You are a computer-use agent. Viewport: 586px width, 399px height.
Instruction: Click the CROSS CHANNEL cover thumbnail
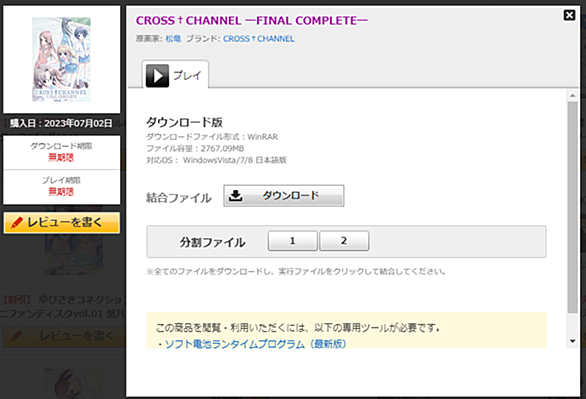[x=61, y=59]
